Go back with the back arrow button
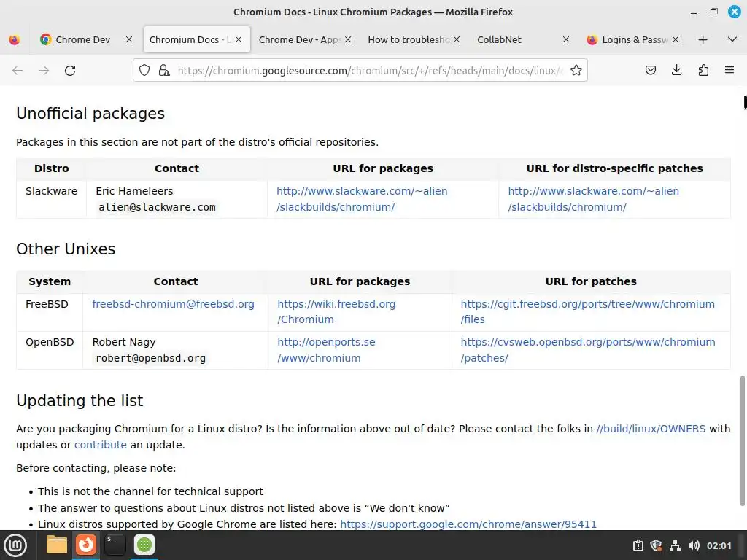Viewport: 747px width, 560px height. click(18, 71)
